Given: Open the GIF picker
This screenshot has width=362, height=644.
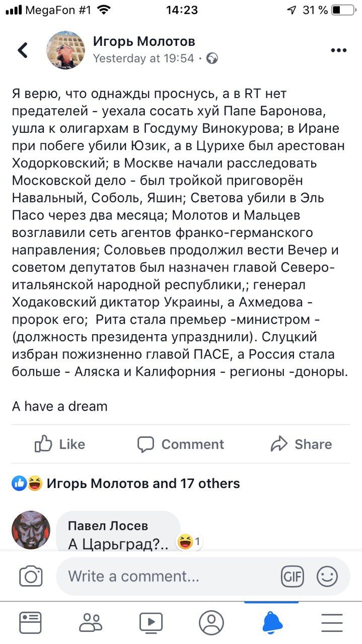Looking at the screenshot, I should coord(293,576).
